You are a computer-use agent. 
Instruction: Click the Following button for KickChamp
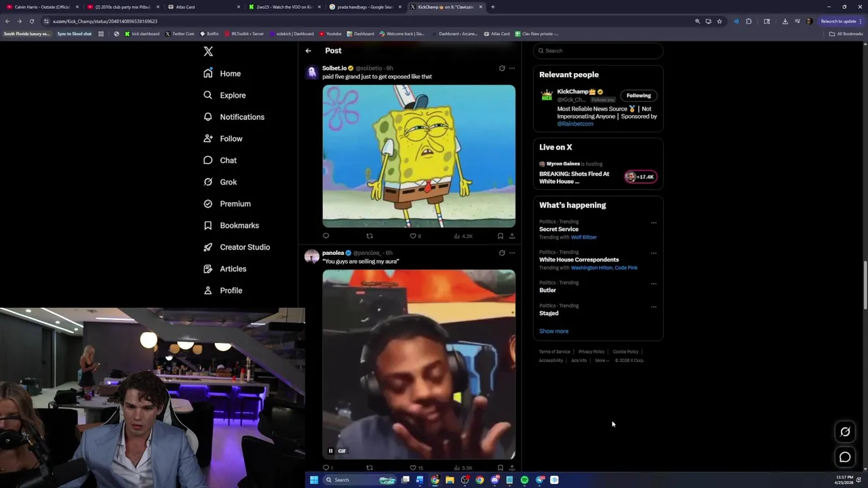tap(638, 96)
